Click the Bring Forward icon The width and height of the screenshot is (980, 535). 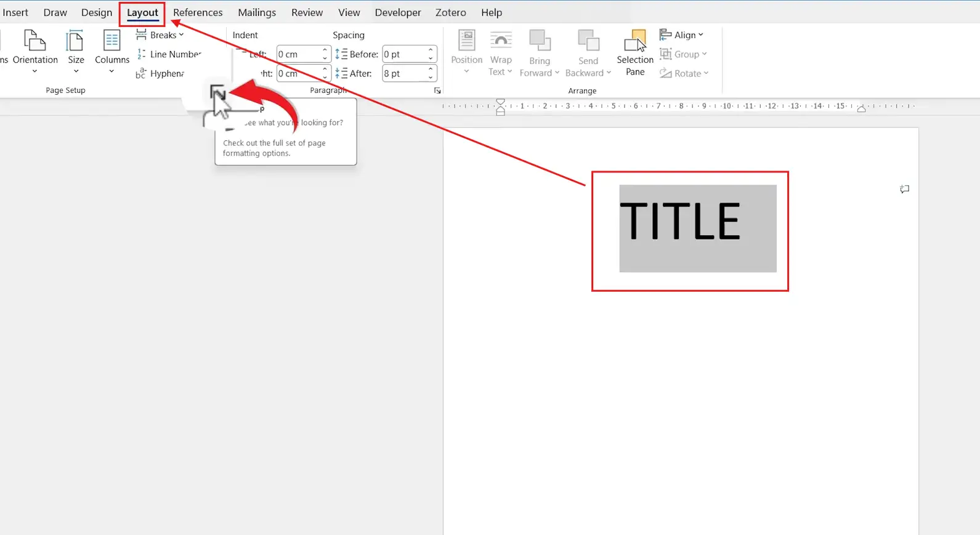pyautogui.click(x=540, y=41)
